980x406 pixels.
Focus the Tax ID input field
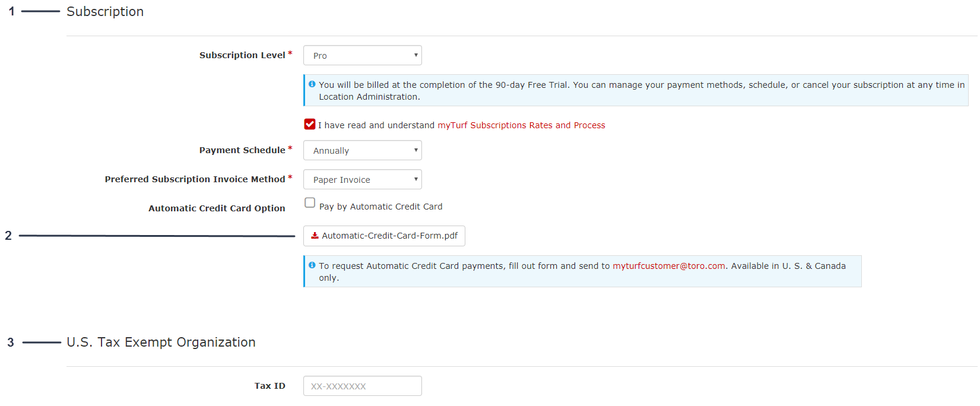[362, 386]
